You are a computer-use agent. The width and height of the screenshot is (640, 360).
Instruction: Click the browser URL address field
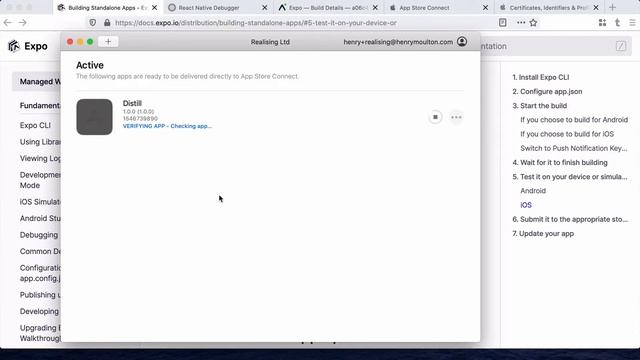[x=256, y=23]
